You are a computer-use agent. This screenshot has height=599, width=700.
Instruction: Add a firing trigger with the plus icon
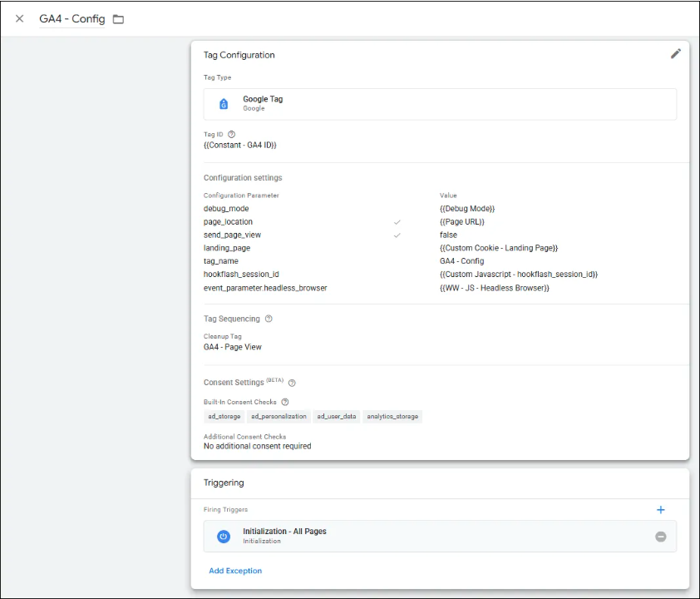661,510
